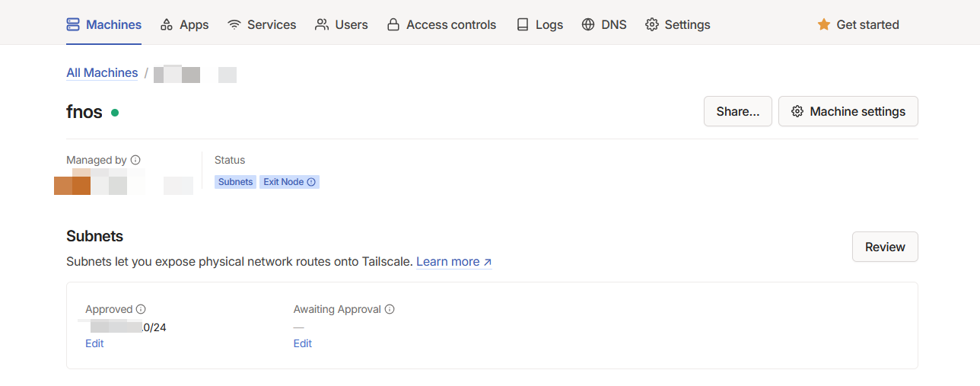The width and height of the screenshot is (980, 386).
Task: Click the Subnets status badge
Action: point(235,182)
